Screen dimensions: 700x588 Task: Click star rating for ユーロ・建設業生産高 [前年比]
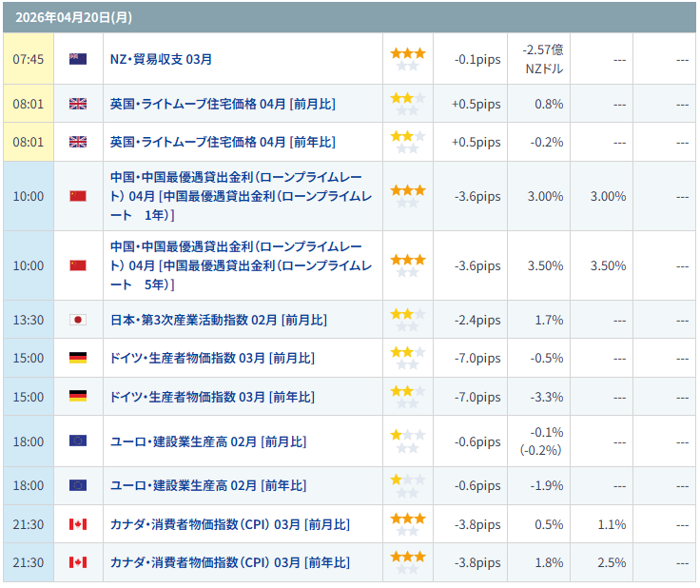pyautogui.click(x=407, y=485)
